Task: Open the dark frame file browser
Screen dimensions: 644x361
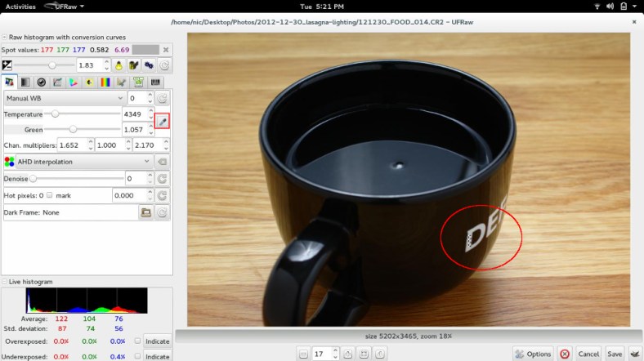Action: point(146,212)
